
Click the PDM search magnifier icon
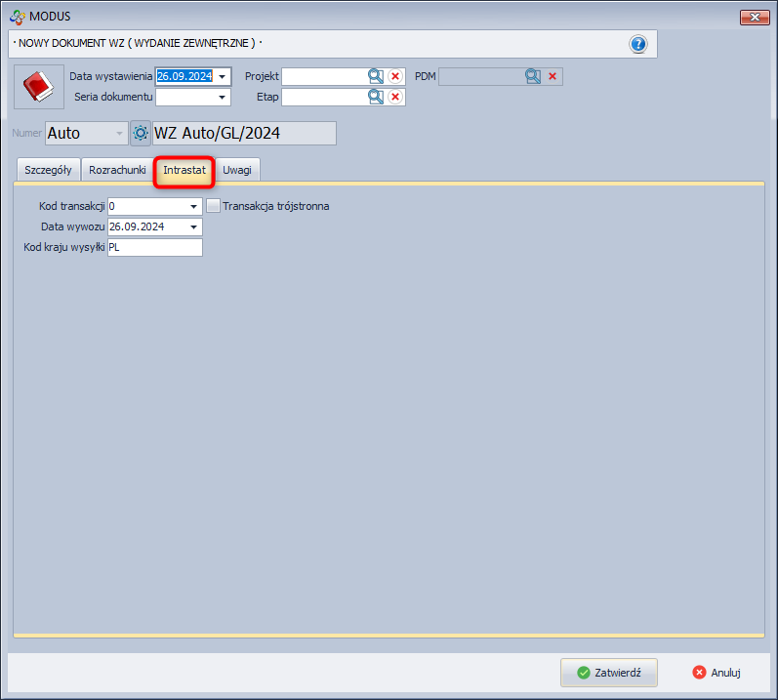coord(532,76)
